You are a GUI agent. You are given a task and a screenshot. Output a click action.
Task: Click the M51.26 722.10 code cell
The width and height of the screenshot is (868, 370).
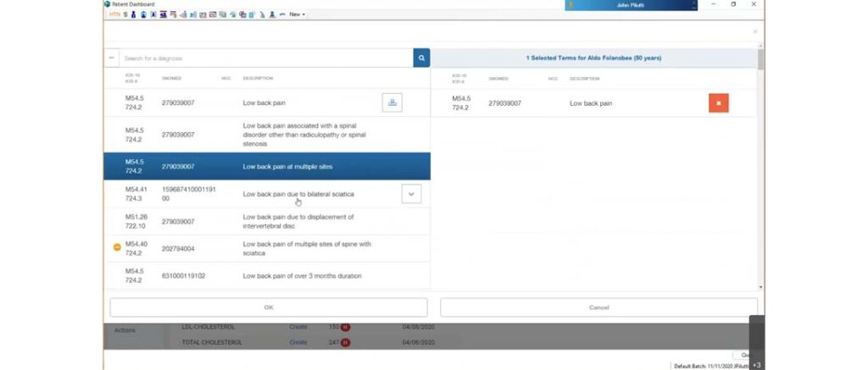tap(136, 221)
